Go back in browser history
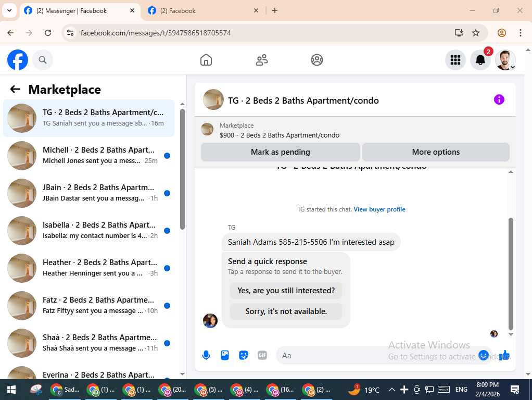The image size is (532, 400). (10, 33)
